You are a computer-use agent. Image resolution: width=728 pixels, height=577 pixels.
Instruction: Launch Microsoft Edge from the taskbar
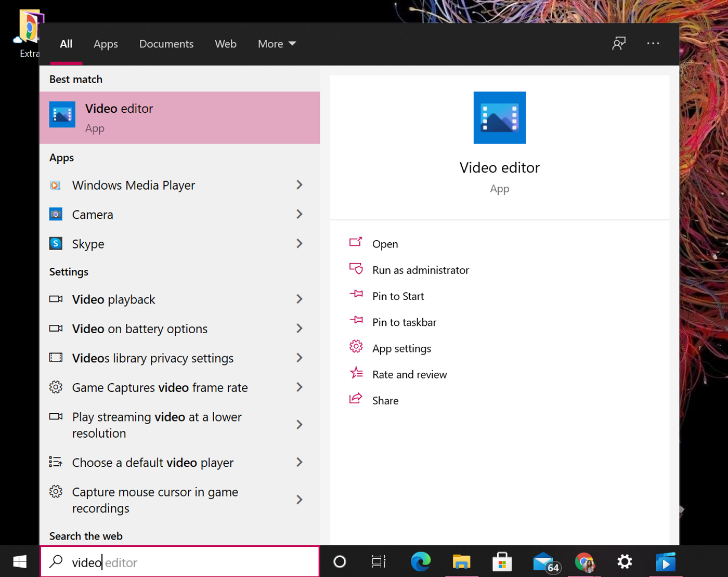(x=421, y=562)
